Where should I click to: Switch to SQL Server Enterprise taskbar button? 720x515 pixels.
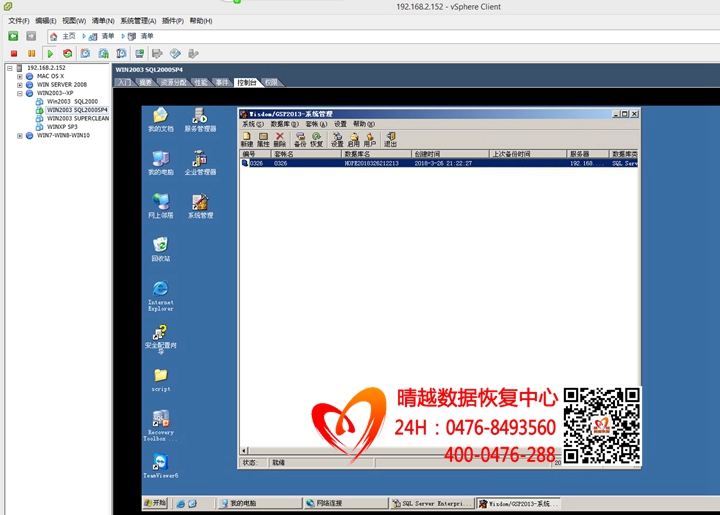(x=432, y=504)
